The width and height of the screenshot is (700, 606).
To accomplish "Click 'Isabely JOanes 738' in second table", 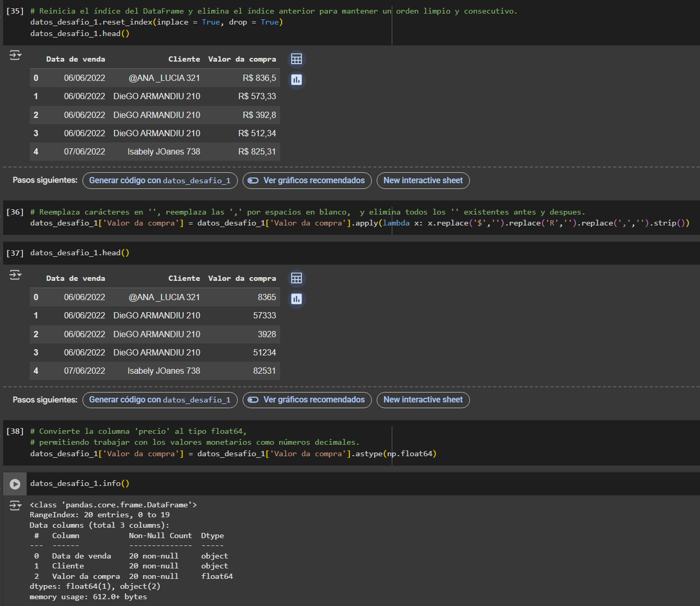I will click(x=164, y=371).
